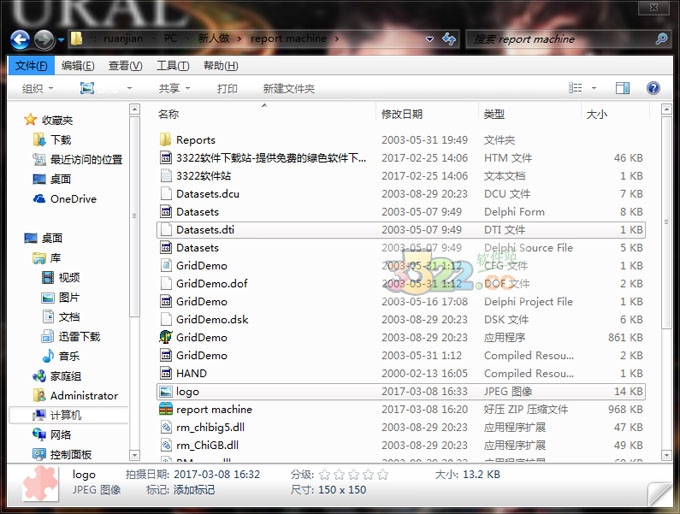680x514 pixels.
Task: Click the blue help icon
Action: point(653,88)
